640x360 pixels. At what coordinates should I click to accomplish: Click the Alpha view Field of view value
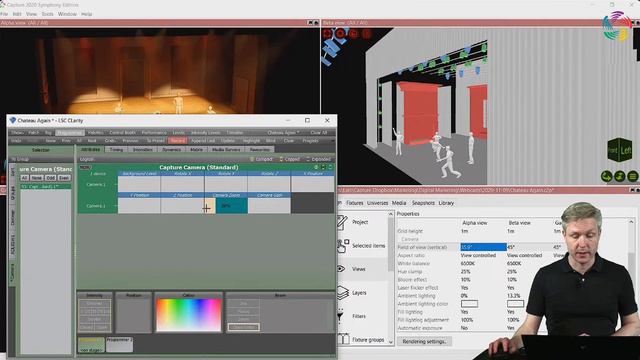click(483, 247)
